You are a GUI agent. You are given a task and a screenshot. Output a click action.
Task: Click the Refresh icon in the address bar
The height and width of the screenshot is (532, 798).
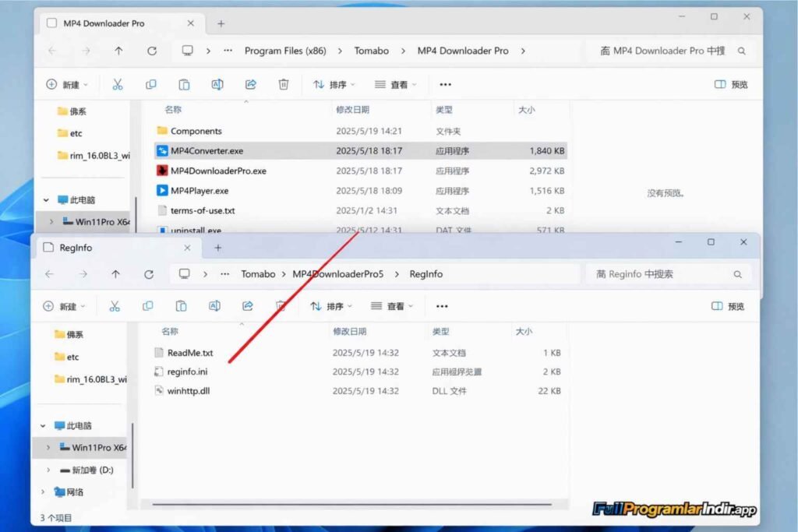click(151, 51)
